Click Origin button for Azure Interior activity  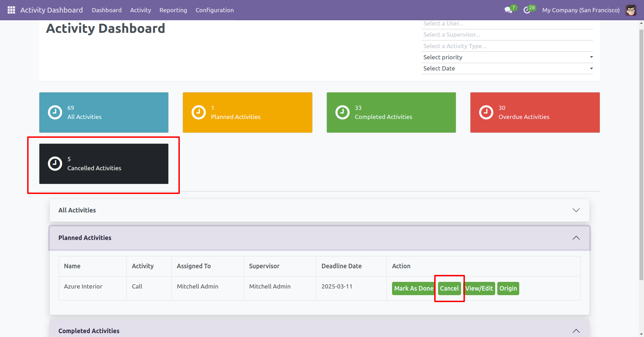508,289
